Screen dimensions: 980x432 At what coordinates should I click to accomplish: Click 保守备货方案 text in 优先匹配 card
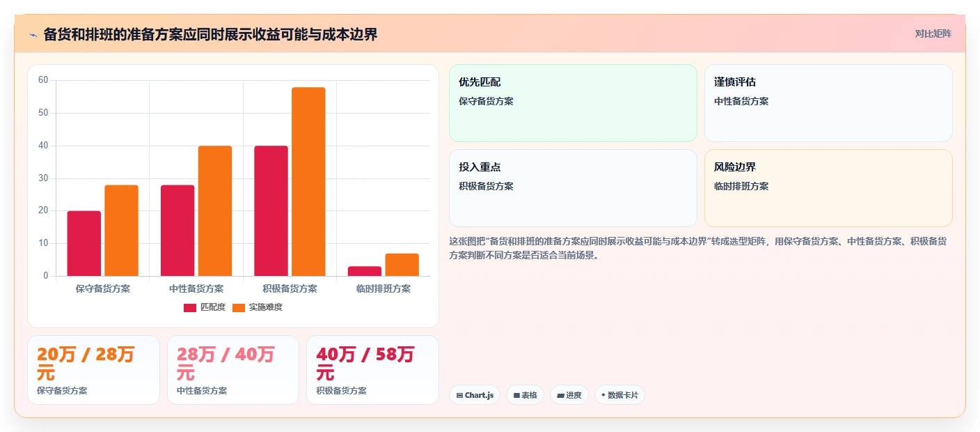[486, 101]
